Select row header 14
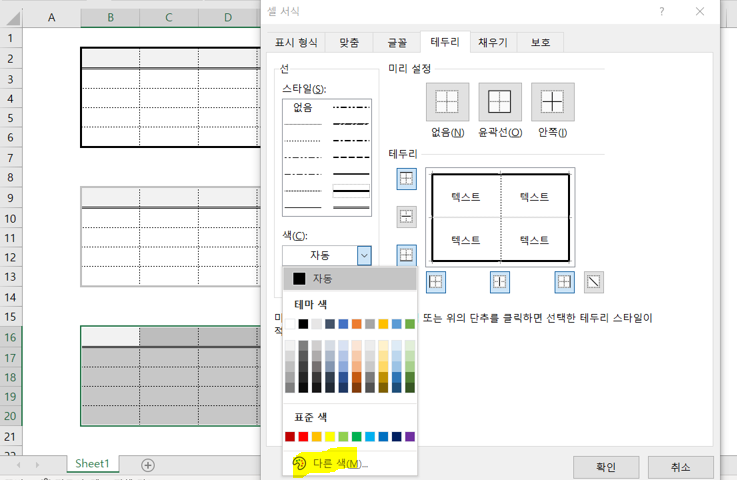This screenshot has height=480, width=737. [10, 297]
